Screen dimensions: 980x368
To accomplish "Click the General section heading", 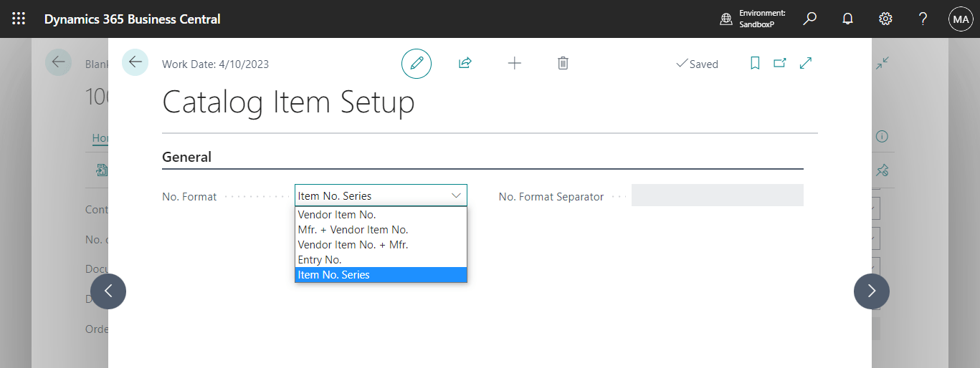I will point(186,157).
